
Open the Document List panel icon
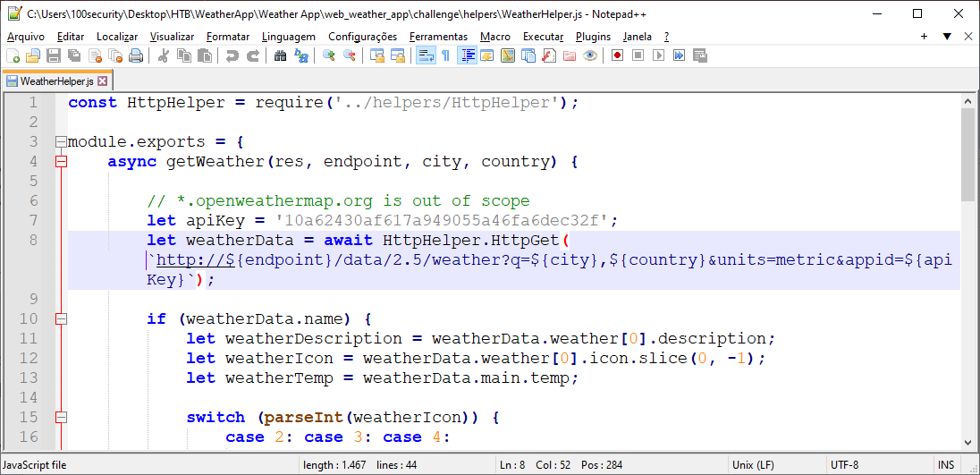[x=528, y=55]
